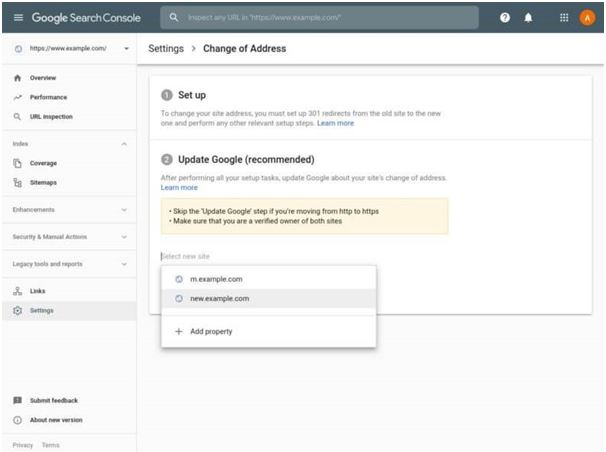The width and height of the screenshot is (606, 452).
Task: Click the Change of Address title
Action: coord(245,49)
